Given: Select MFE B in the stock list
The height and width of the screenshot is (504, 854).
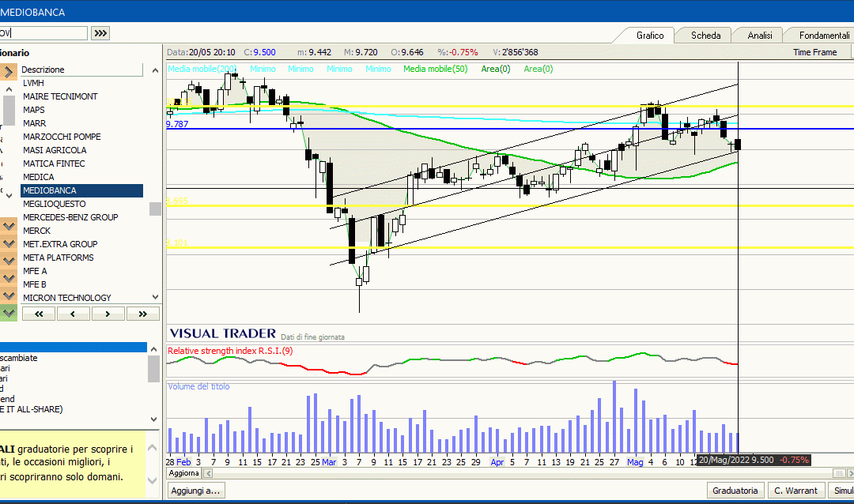Looking at the screenshot, I should (81, 284).
